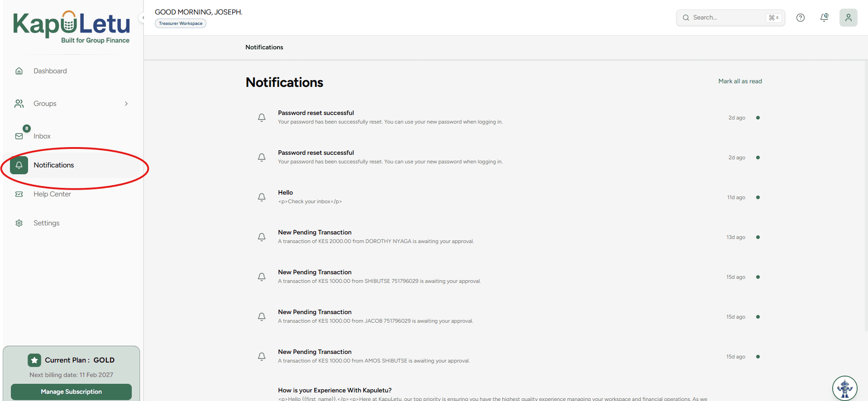Viewport: 868px width, 401px height.
Task: Open the Hello notification title
Action: [x=285, y=193]
